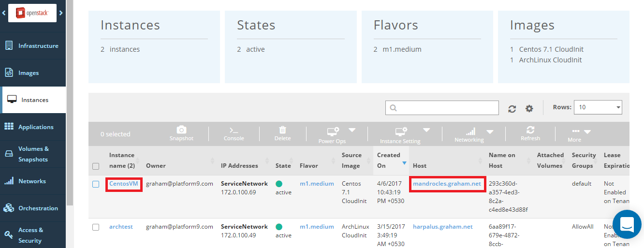Open the harpalus.graham.net host link

442,227
